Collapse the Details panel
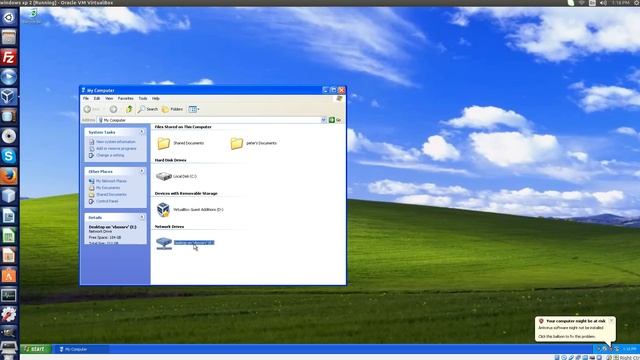This screenshot has height=360, width=640. click(x=142, y=218)
